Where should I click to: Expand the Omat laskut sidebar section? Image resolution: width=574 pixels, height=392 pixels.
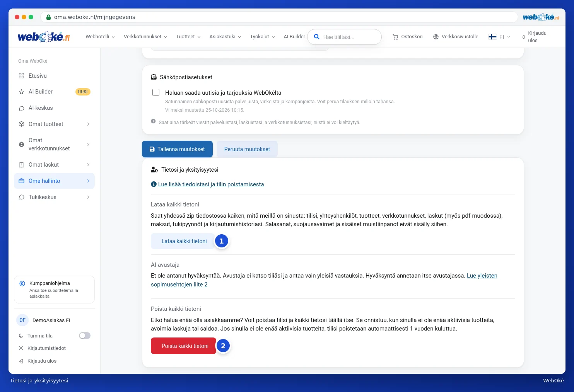(54, 165)
